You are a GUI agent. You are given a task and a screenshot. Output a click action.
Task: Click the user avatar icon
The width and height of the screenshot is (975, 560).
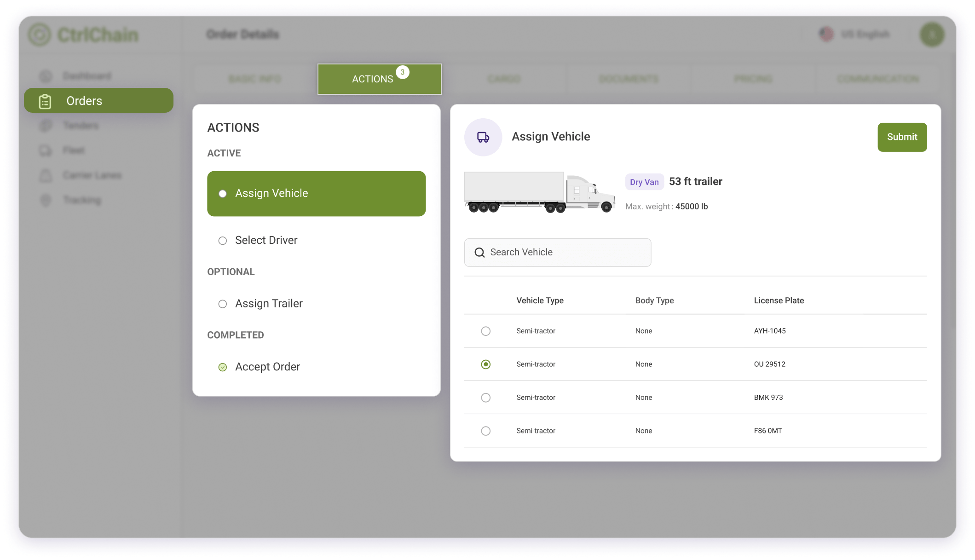[932, 35]
